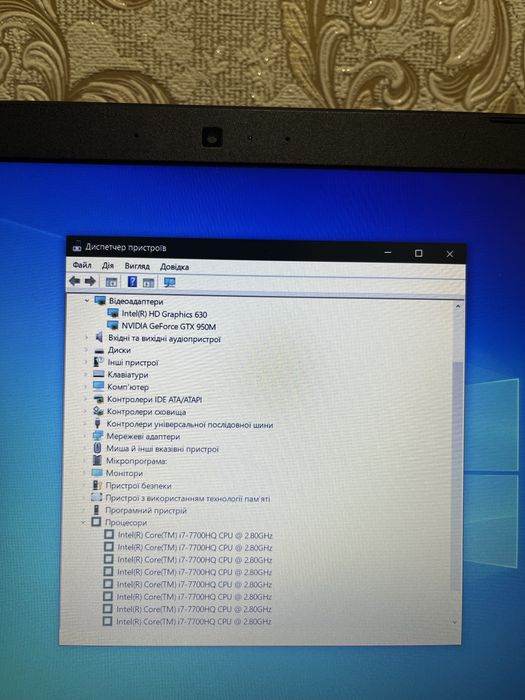This screenshot has height=700, width=525.
Task: Minimize the Диспетчер пристроїв window
Action: coord(388,253)
